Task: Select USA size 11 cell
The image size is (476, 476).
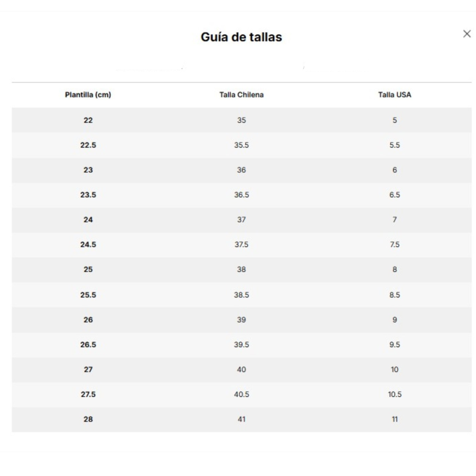Action: click(394, 419)
